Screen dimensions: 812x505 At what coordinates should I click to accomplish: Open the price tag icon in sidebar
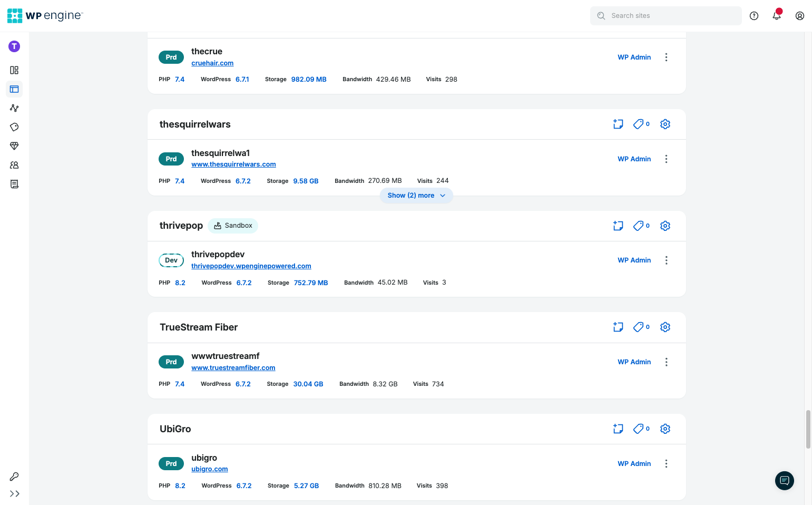coord(14,127)
